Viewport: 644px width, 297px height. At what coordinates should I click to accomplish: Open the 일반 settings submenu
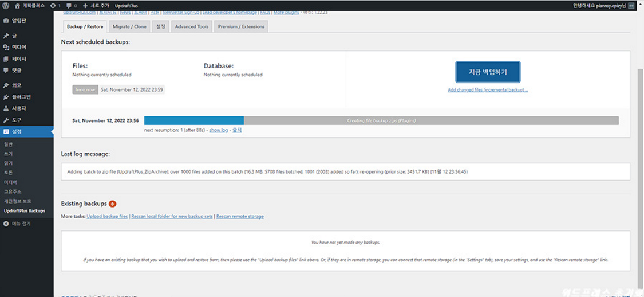(x=8, y=144)
